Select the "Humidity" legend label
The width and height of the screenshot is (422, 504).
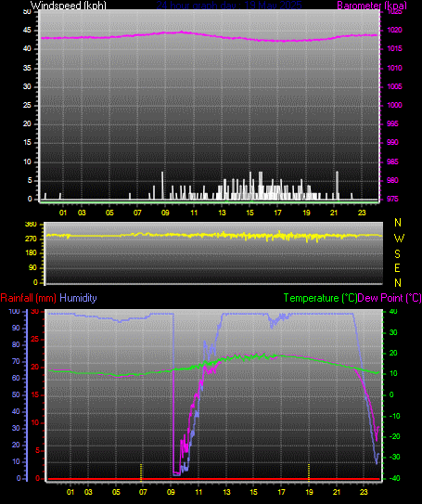(78, 298)
